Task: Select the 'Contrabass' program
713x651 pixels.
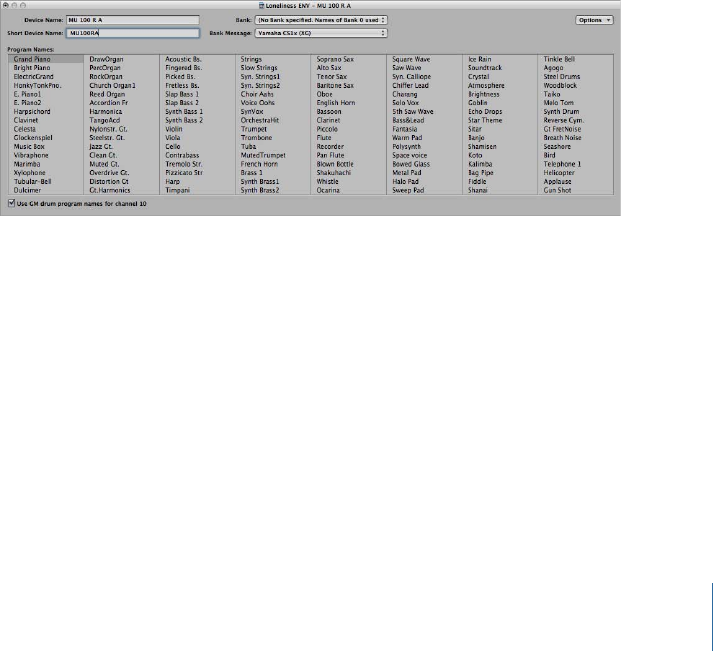Action: 182,155
